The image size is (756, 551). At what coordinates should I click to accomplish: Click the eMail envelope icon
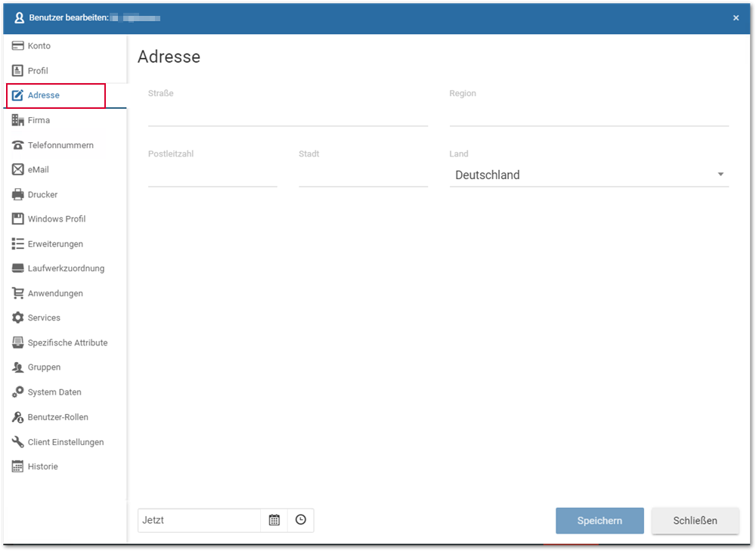point(18,170)
